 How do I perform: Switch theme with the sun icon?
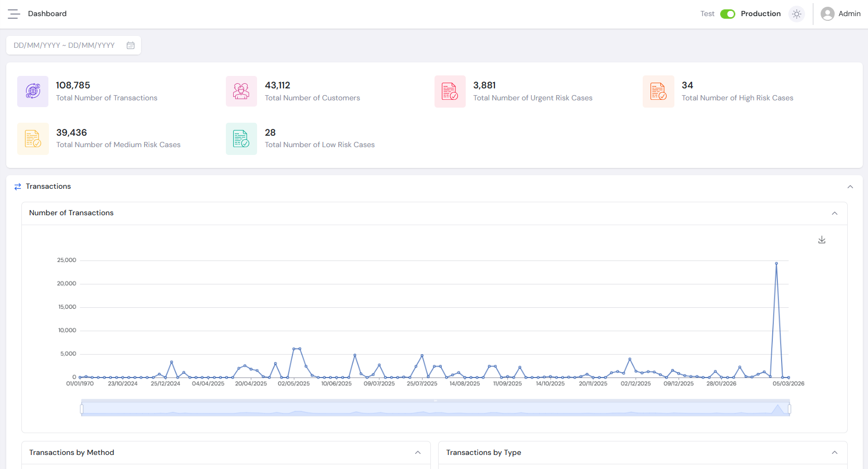797,14
